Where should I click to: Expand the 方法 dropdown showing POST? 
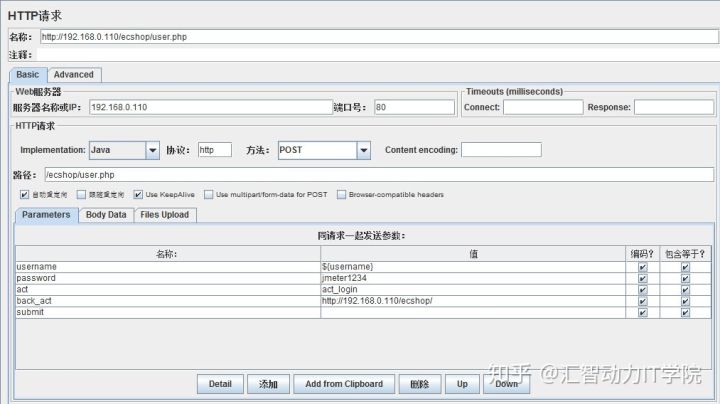point(324,150)
